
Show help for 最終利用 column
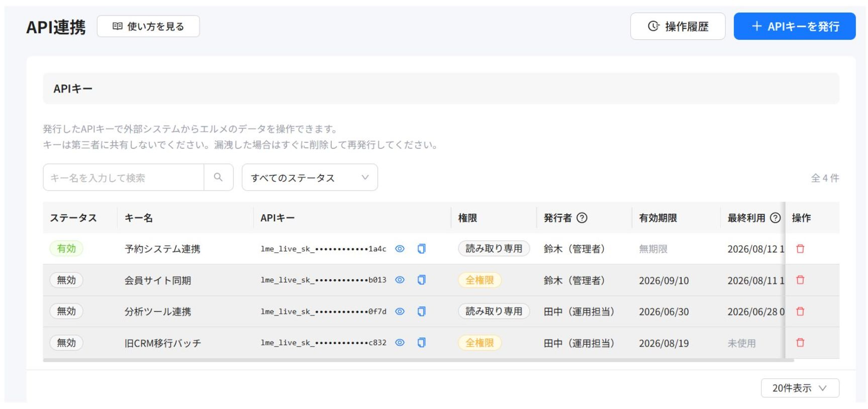776,218
